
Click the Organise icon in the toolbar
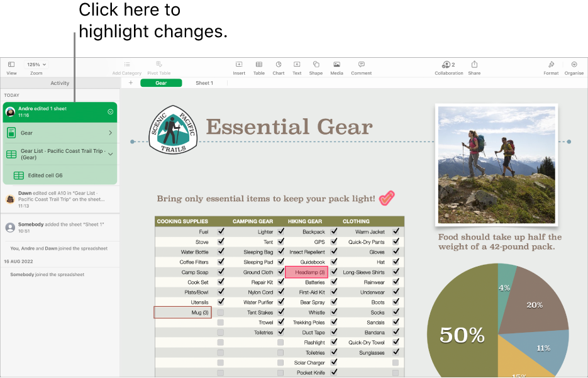coord(574,66)
